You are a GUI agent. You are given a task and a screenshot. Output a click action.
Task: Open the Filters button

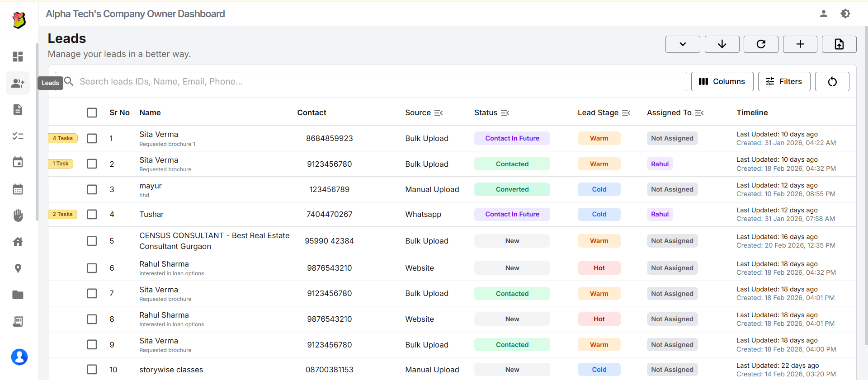(x=784, y=82)
